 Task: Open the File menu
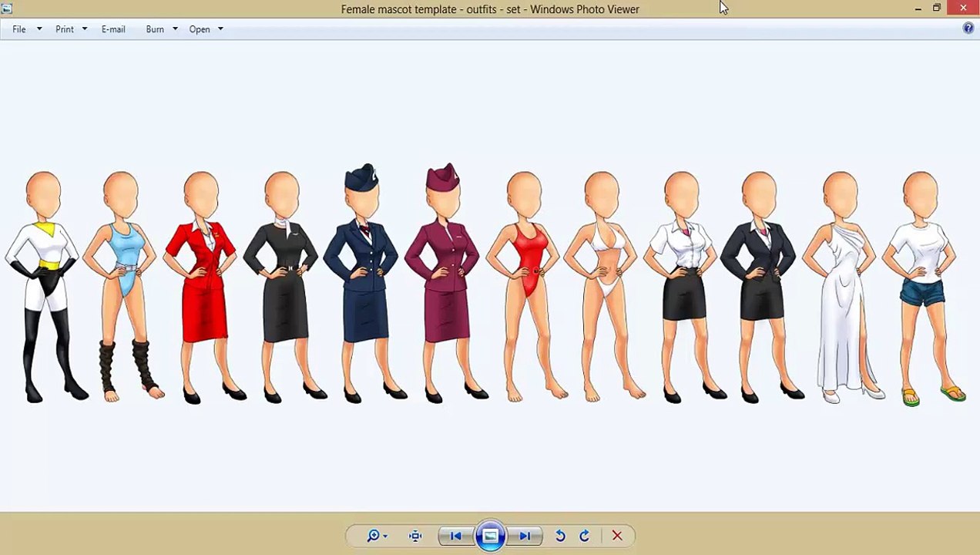tap(19, 29)
